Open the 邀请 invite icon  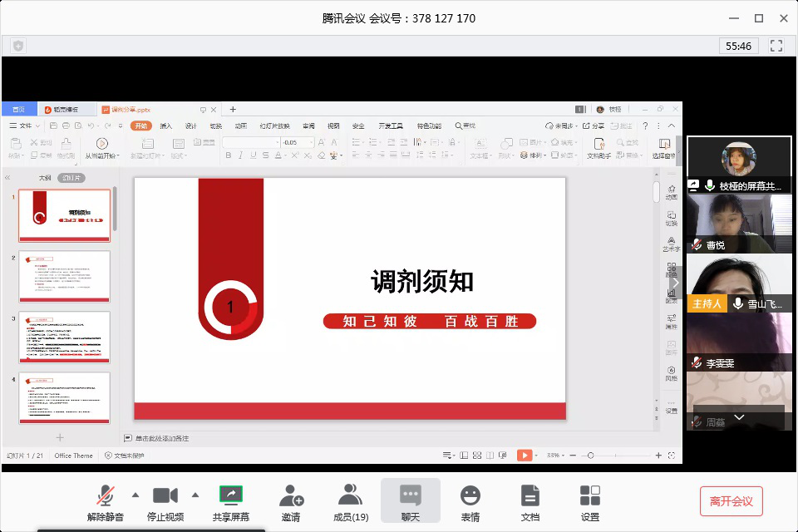click(x=291, y=500)
